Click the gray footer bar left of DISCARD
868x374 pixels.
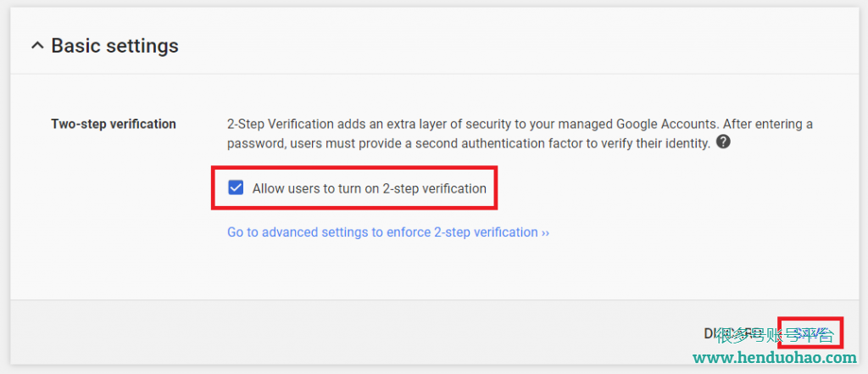coord(354,332)
